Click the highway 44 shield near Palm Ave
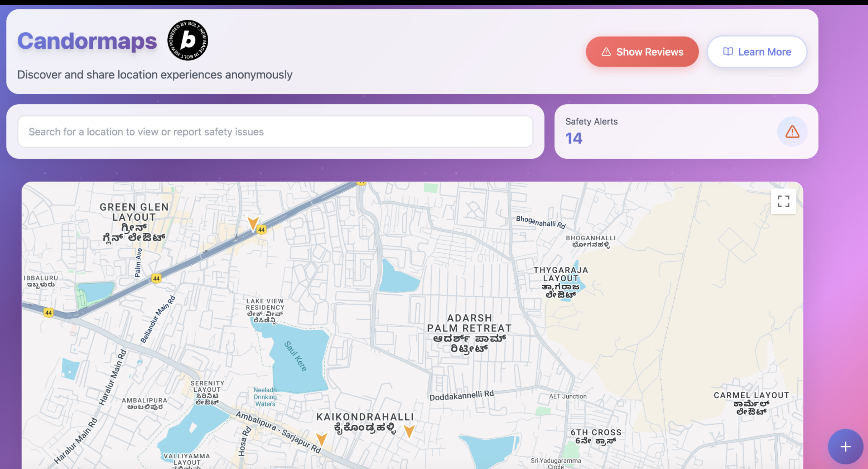The width and height of the screenshot is (868, 469). pyautogui.click(x=156, y=278)
